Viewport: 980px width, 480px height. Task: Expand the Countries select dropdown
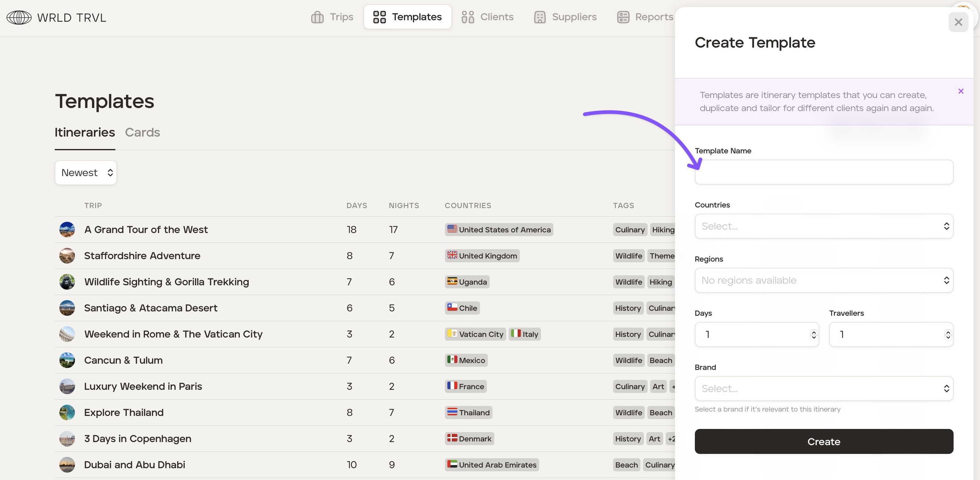[x=824, y=226]
